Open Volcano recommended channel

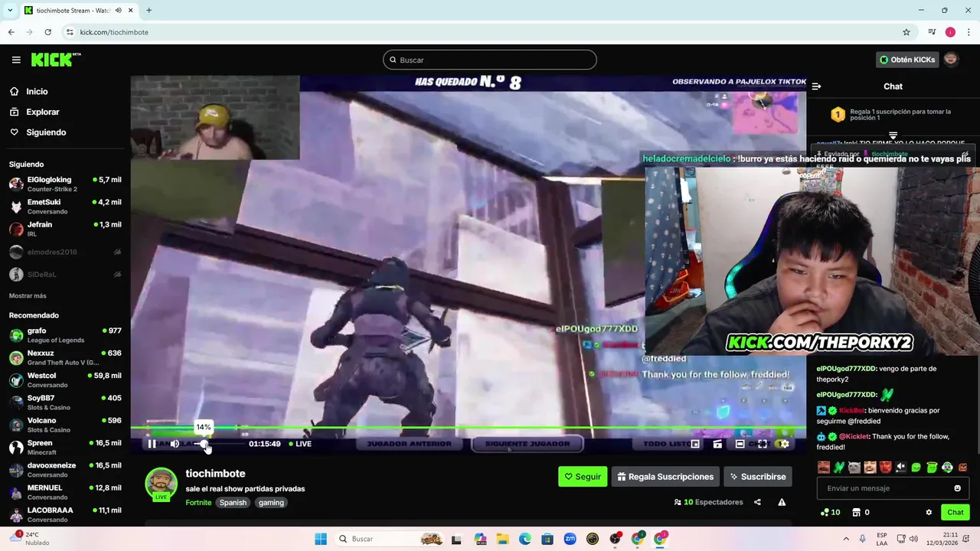click(65, 425)
